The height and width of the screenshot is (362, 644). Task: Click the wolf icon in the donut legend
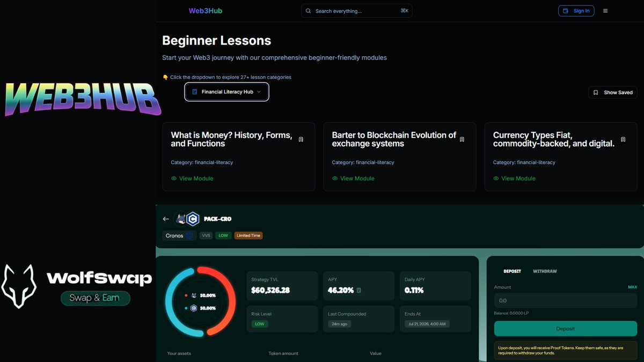[x=193, y=295]
